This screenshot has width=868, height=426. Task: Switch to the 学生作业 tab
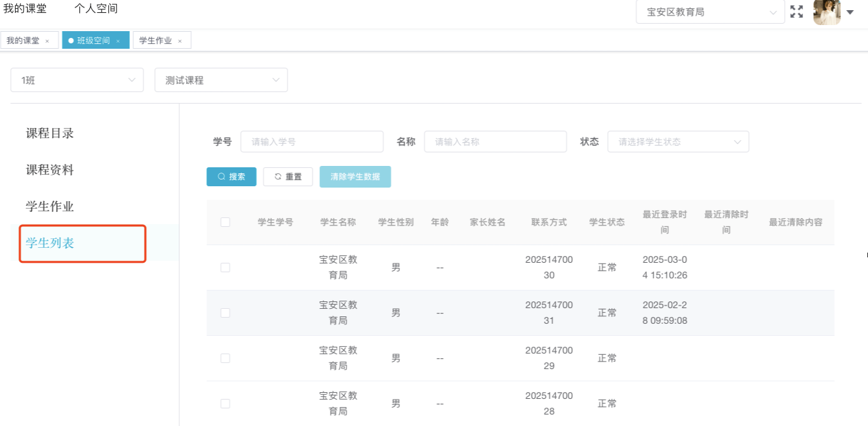click(156, 41)
